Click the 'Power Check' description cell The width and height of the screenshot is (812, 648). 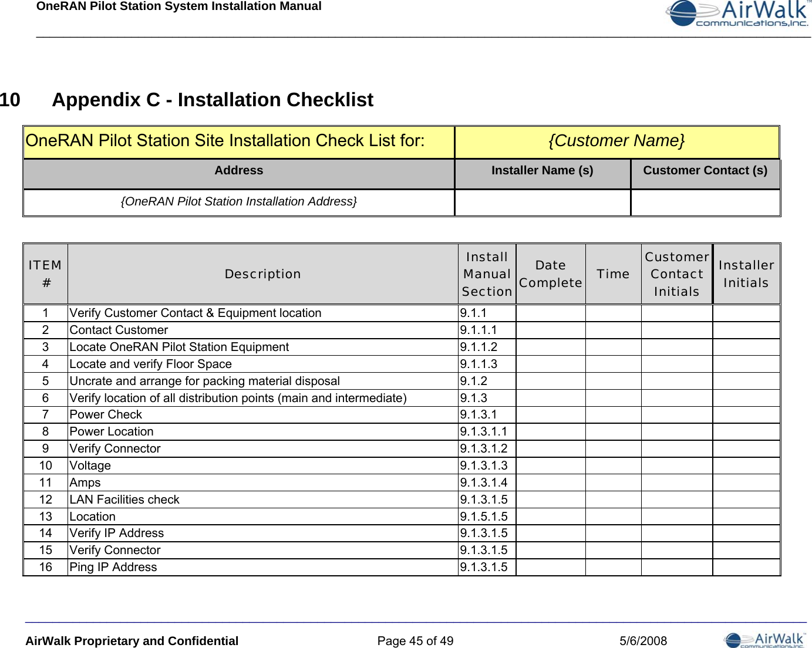tap(263, 414)
